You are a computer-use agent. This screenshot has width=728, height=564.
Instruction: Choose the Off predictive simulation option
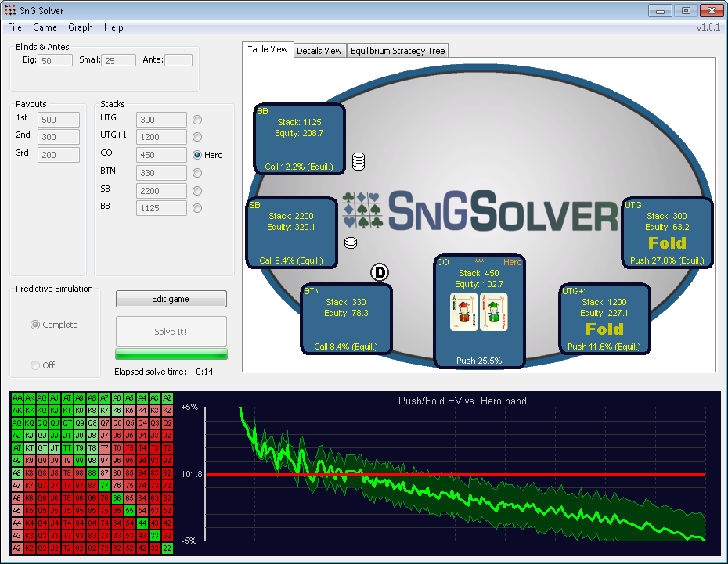point(35,365)
